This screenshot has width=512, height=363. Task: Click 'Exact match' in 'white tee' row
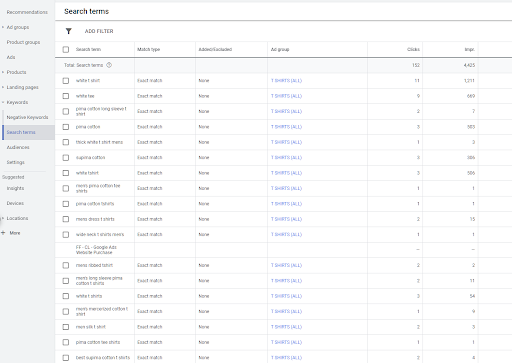(x=150, y=96)
